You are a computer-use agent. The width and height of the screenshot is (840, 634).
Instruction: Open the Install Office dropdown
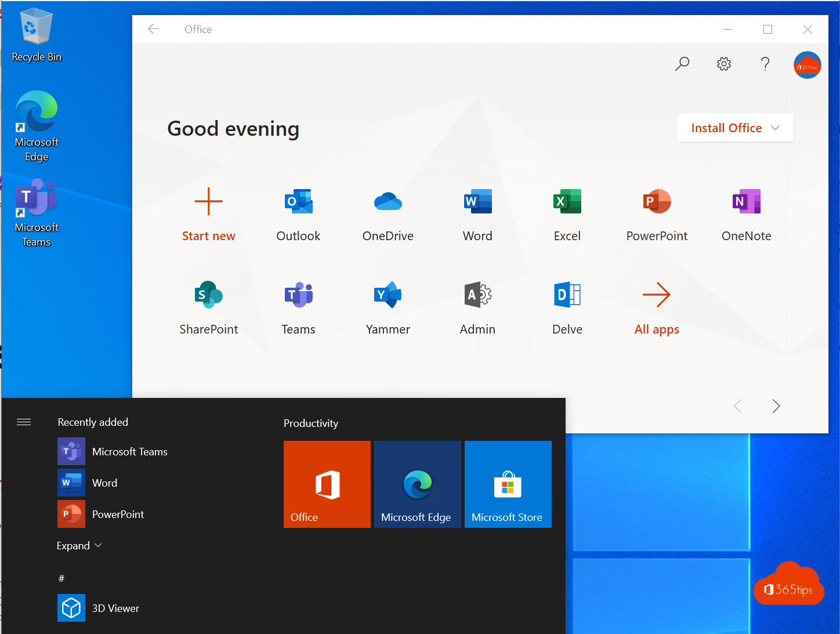pyautogui.click(x=736, y=128)
